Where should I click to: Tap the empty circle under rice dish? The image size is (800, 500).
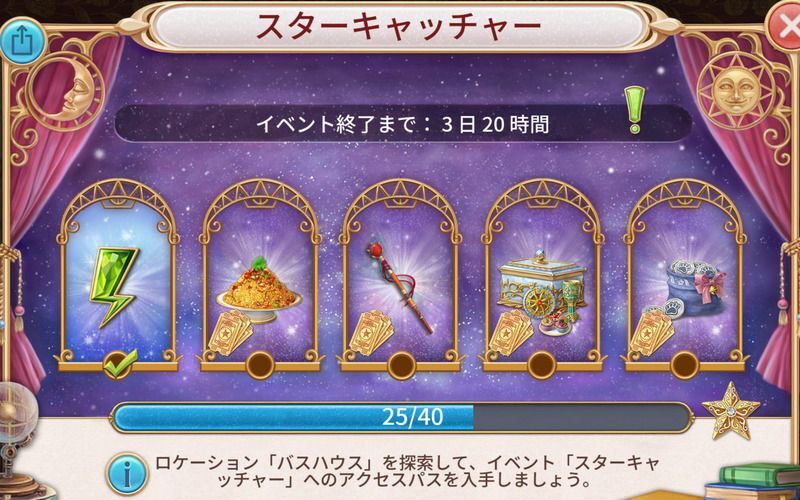click(x=260, y=365)
